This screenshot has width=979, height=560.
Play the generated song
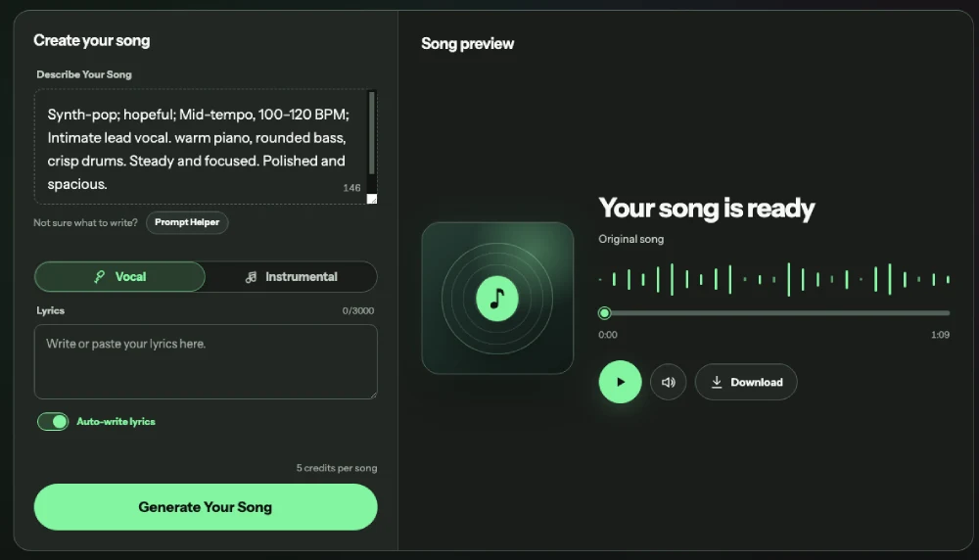pos(620,382)
